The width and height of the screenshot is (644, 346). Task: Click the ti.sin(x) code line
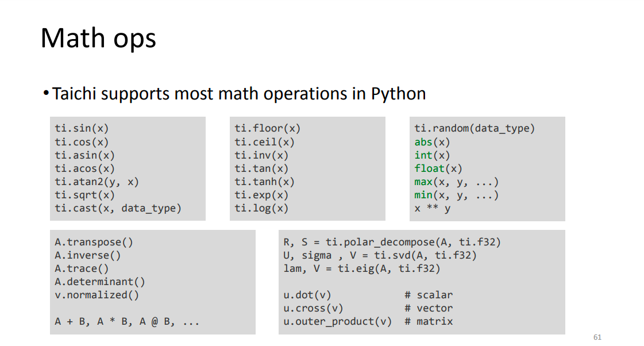click(82, 129)
